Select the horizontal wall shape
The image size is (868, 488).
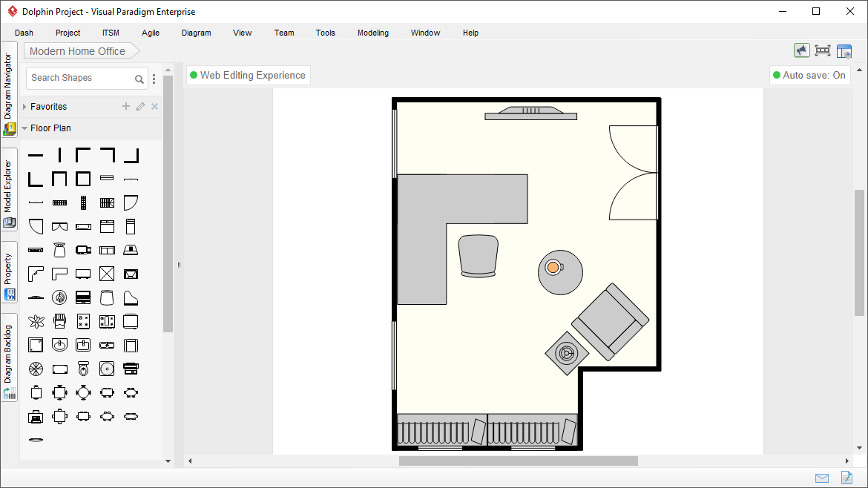36,156
